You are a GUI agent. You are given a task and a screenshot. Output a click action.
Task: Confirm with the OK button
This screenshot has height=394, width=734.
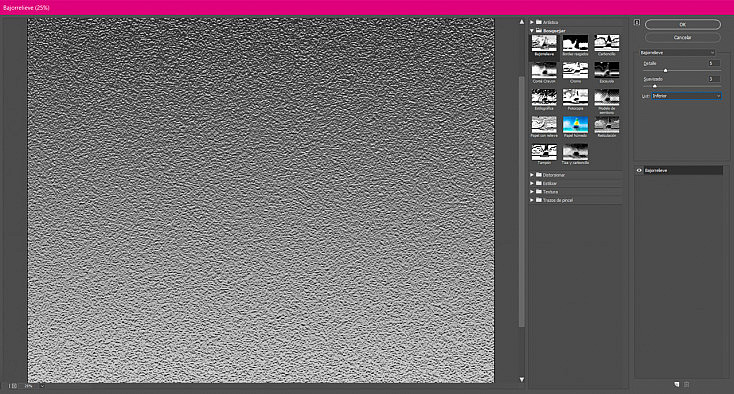pyautogui.click(x=683, y=24)
